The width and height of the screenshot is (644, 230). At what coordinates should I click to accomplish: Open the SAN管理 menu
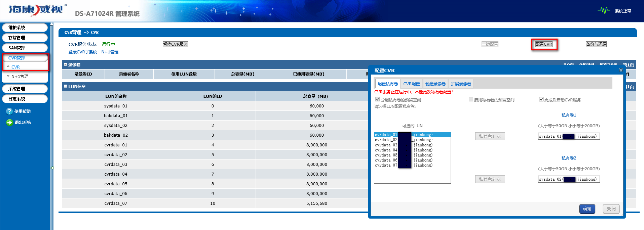25,48
